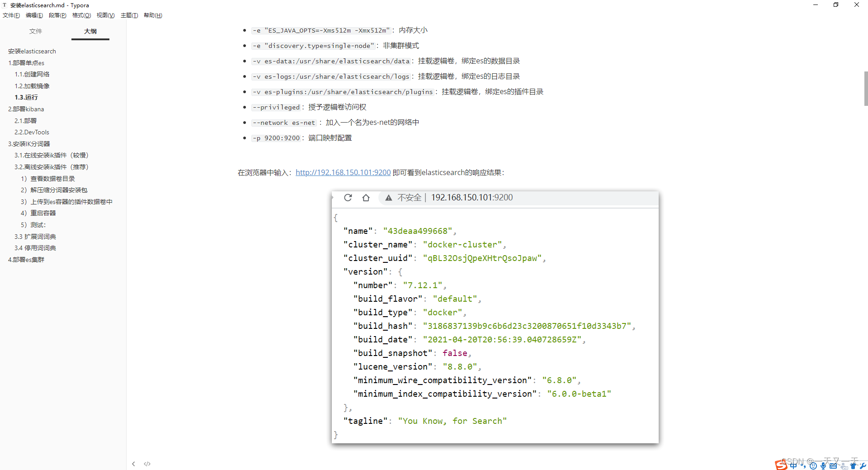Screen dimensions: 868x470
Task: Start IME voice input microphone
Action: [x=823, y=465]
